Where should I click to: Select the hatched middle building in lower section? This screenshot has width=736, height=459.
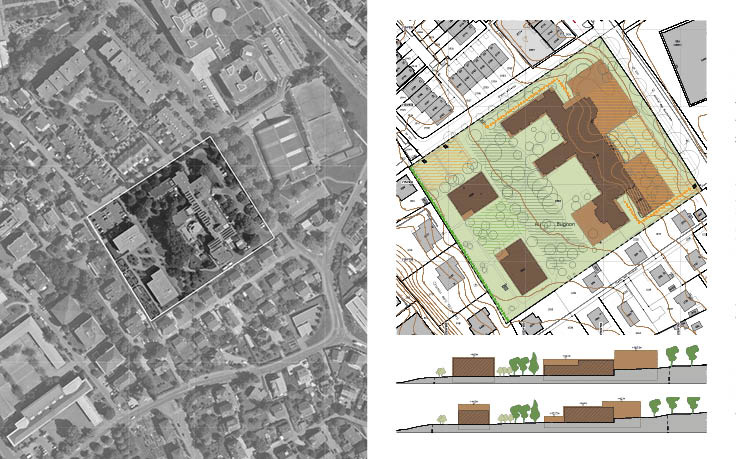click(588, 413)
